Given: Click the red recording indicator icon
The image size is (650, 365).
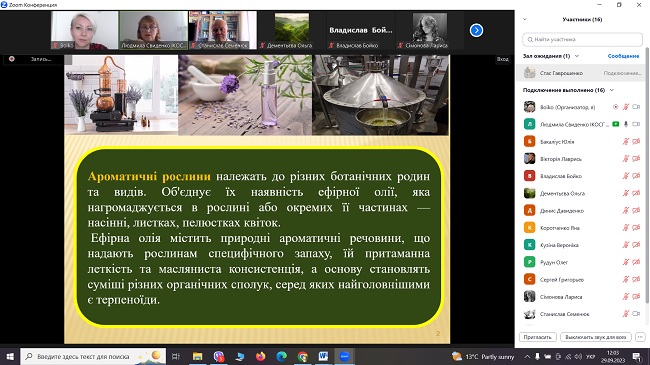Looking at the screenshot, I should pyautogui.click(x=12, y=59).
